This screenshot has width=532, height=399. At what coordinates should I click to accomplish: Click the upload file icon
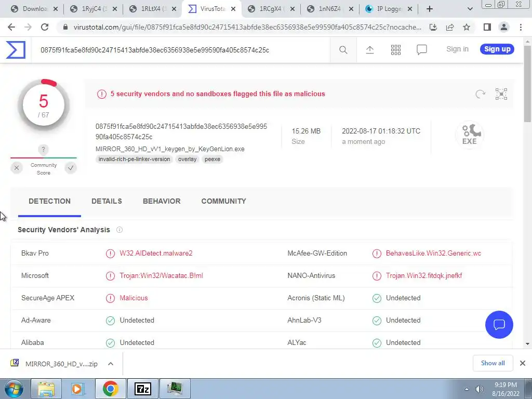[x=370, y=50]
